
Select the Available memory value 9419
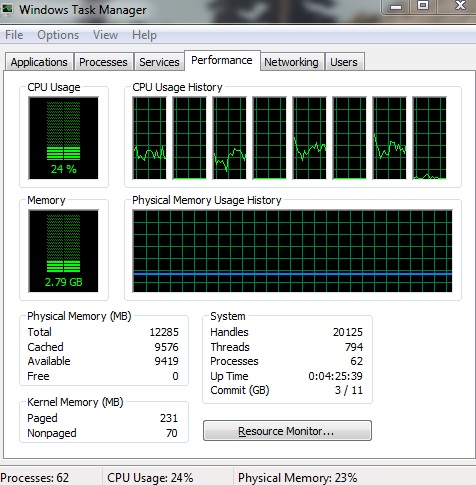coord(166,361)
